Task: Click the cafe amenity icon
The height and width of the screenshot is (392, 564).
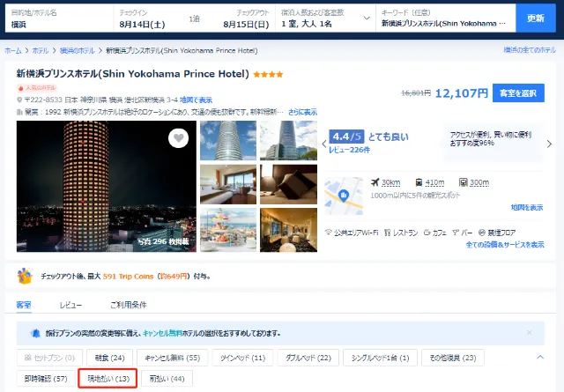Action: pyautogui.click(x=427, y=233)
